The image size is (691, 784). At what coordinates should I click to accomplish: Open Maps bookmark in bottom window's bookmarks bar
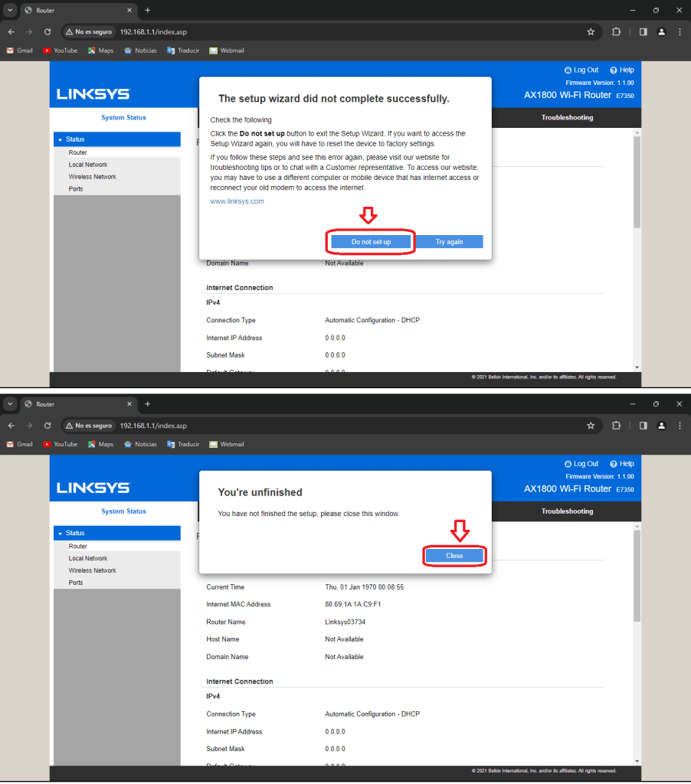pyautogui.click(x=100, y=444)
